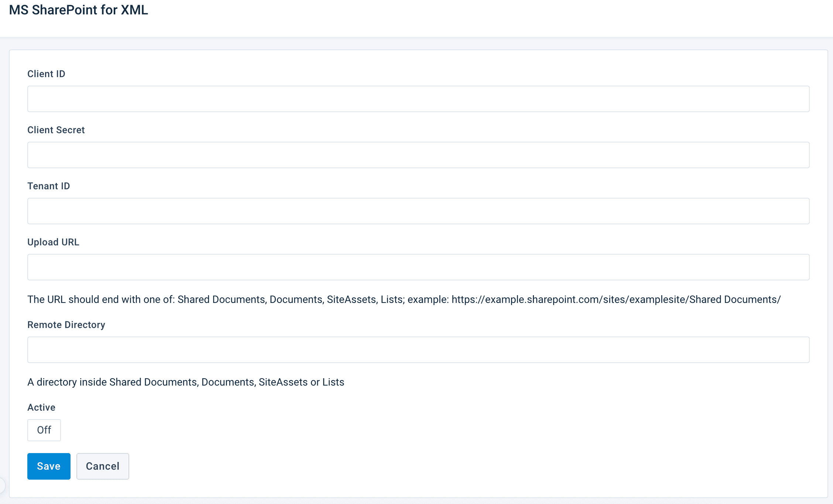Viewport: 833px width, 504px height.
Task: Click the "Active" label above the toggle
Action: 41,407
